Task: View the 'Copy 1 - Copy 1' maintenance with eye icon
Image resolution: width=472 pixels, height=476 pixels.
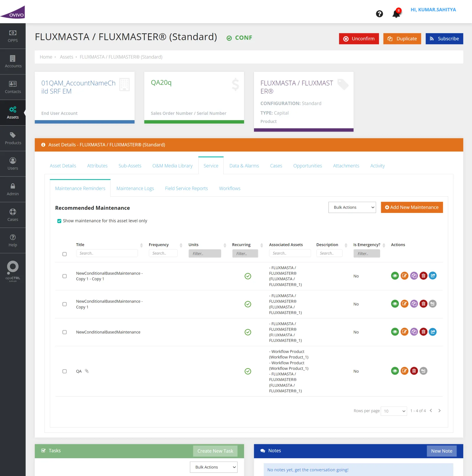Action: (x=395, y=276)
